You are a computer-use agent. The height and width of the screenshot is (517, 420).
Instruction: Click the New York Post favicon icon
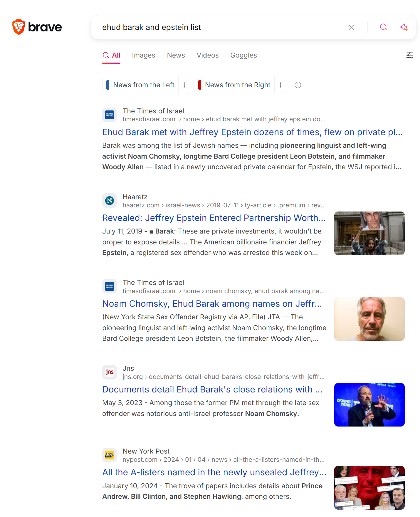point(110,455)
